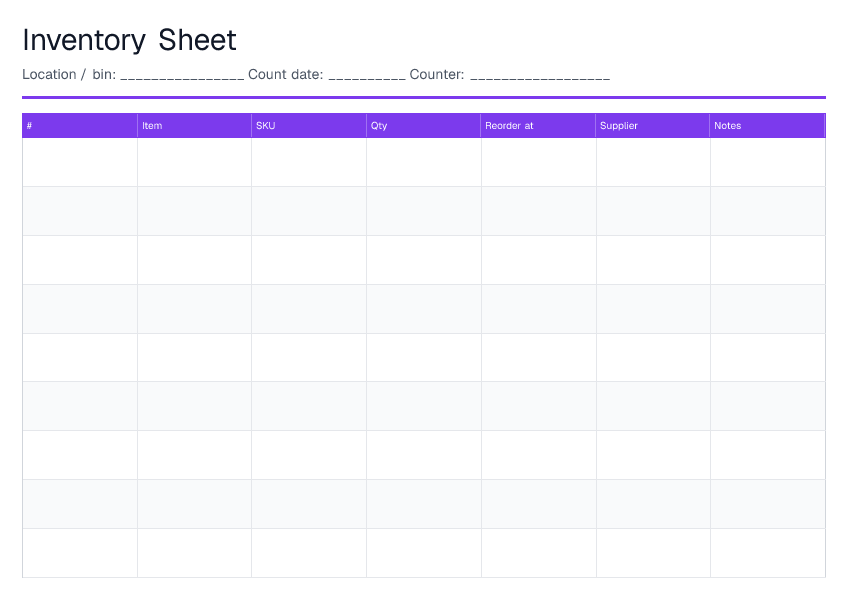Select the '#' column header
The height and width of the screenshot is (600, 848).
coord(80,126)
